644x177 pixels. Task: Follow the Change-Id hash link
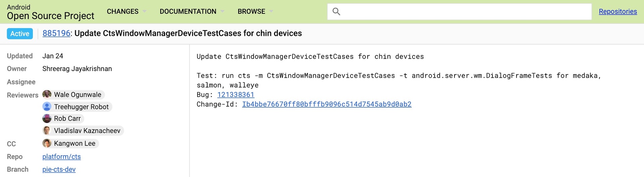[326, 104]
